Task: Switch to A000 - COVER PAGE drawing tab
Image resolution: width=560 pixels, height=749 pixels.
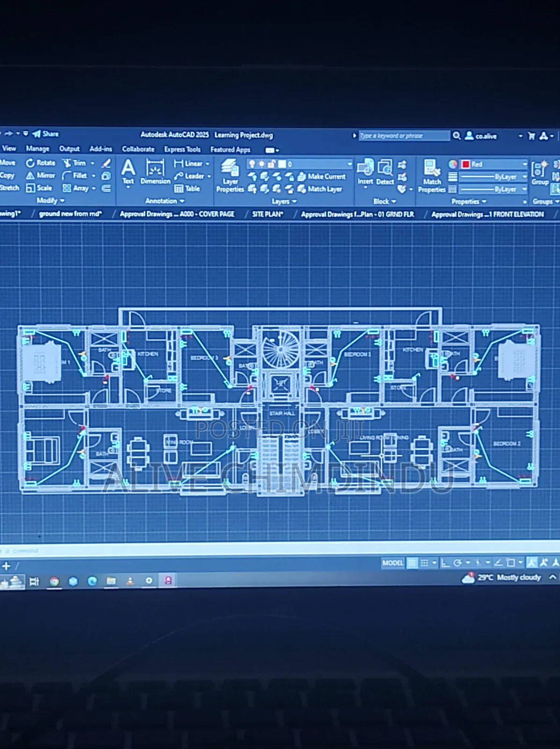Action: 177,214
